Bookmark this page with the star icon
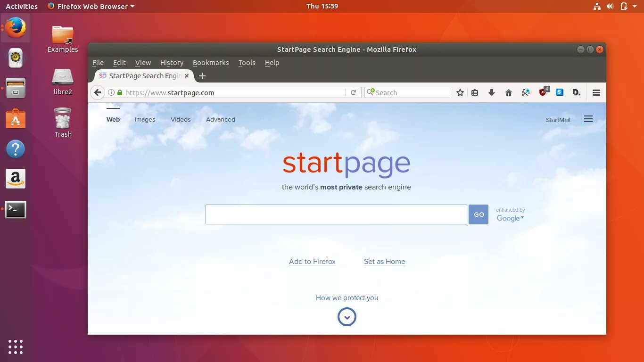Image resolution: width=644 pixels, height=362 pixels. tap(460, 93)
